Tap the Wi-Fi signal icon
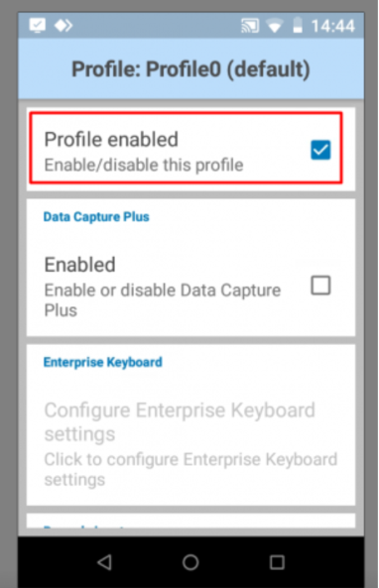Image resolution: width=379 pixels, height=588 pixels. [x=275, y=26]
